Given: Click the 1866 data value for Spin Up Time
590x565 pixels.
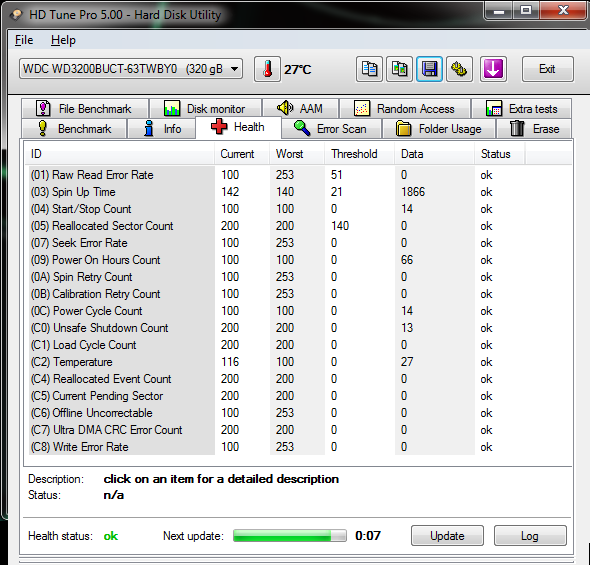Looking at the screenshot, I should click(413, 192).
